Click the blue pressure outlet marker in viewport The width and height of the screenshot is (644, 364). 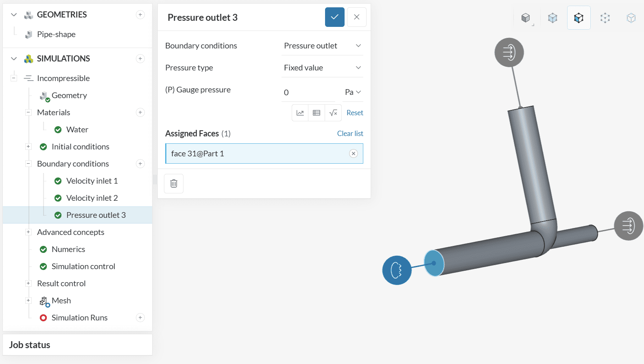coord(397,270)
